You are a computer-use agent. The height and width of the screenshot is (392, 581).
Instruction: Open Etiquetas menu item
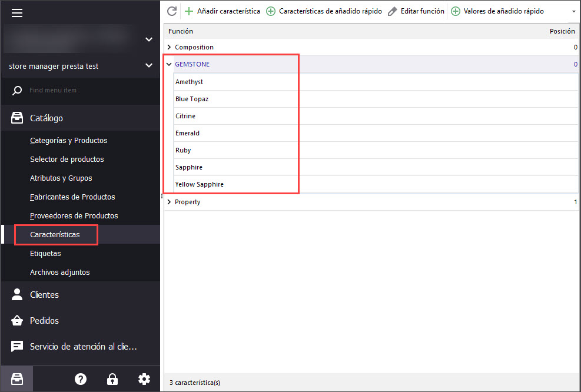click(45, 254)
